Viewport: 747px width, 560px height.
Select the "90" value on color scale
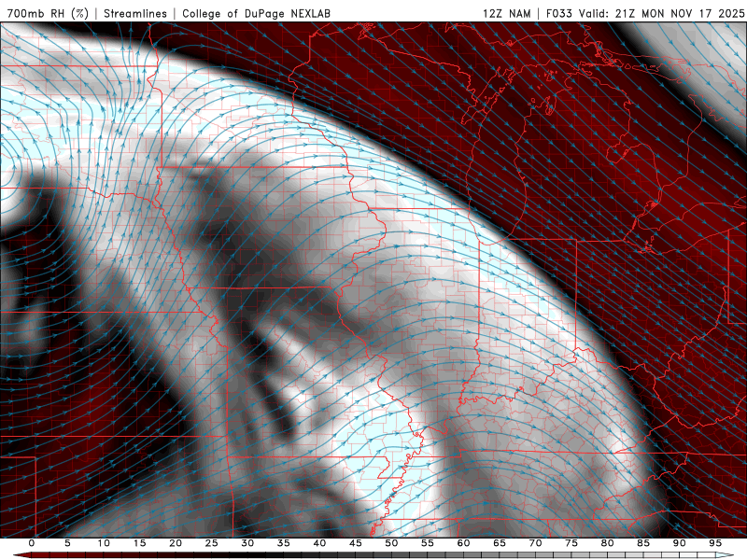(680, 543)
